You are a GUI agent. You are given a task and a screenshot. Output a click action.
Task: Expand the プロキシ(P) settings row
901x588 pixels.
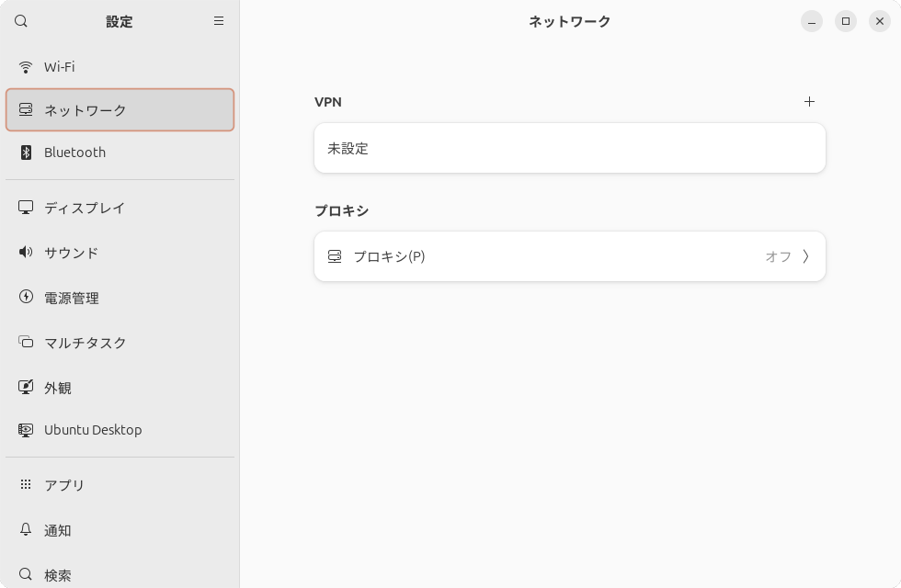[570, 256]
